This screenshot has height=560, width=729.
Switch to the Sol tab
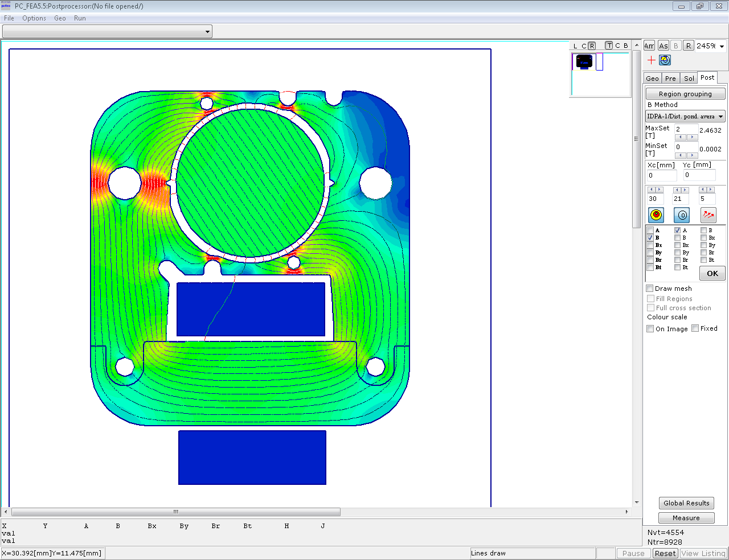point(689,79)
